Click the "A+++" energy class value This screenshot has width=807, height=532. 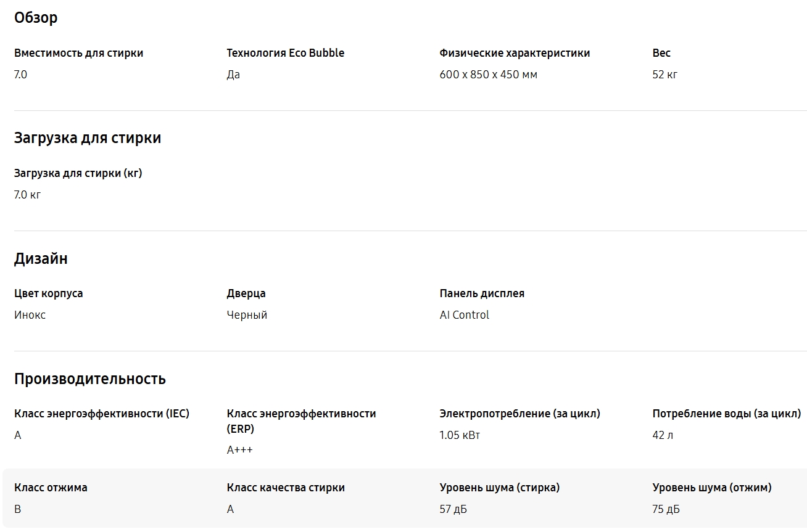click(240, 450)
